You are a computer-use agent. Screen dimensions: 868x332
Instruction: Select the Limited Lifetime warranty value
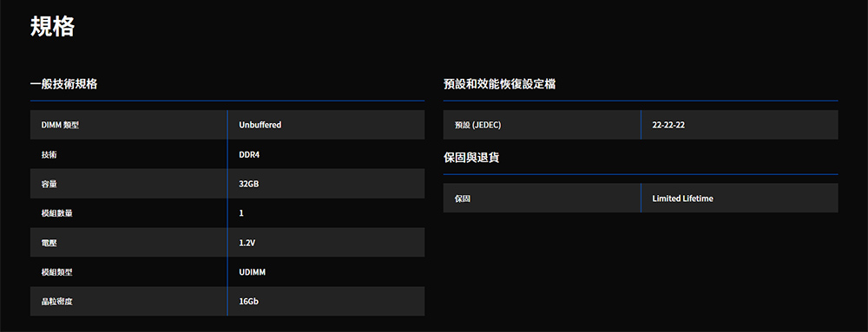(682, 199)
